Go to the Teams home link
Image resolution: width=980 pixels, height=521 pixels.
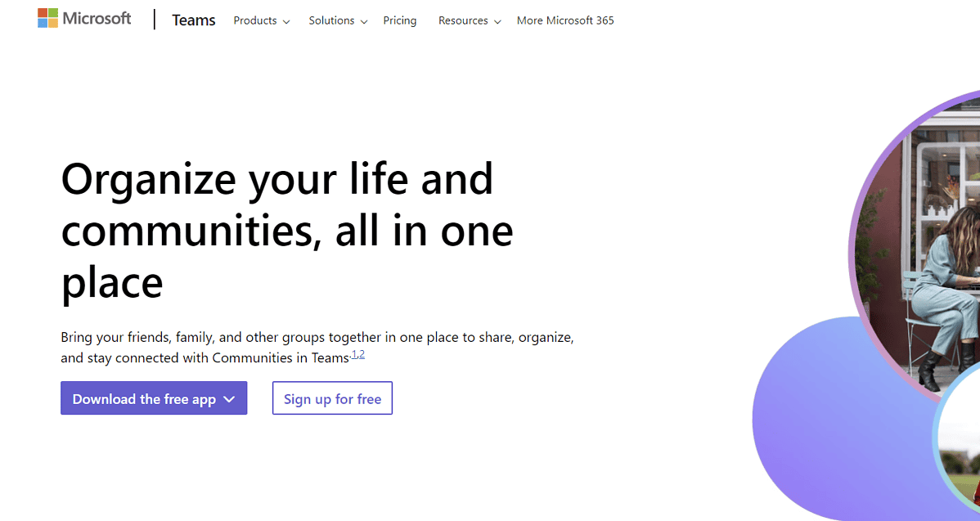[194, 20]
